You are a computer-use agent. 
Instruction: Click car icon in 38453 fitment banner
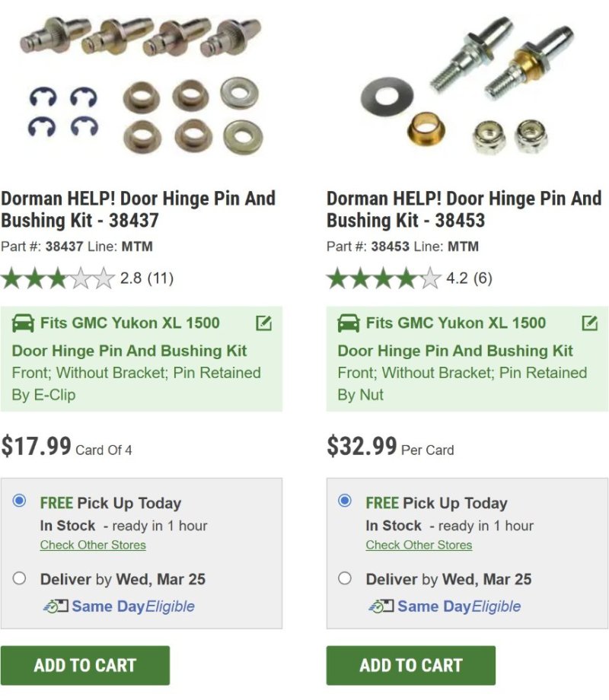pos(349,323)
